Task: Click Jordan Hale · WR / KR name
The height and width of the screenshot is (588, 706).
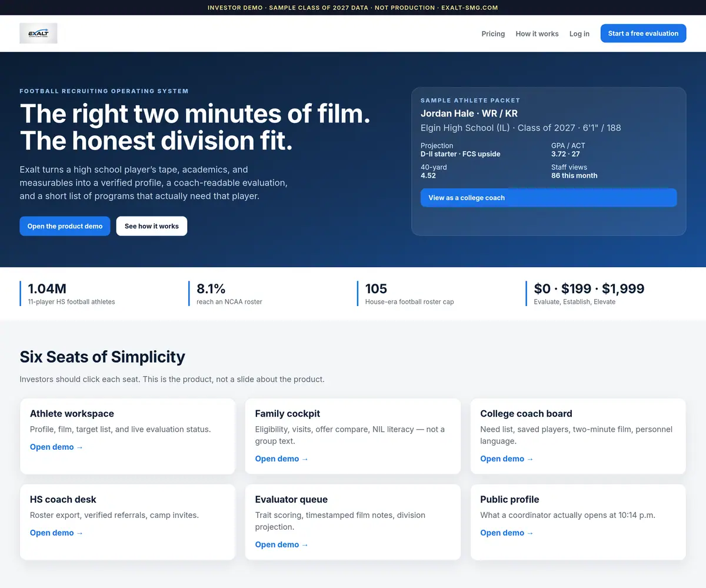Action: (x=469, y=114)
